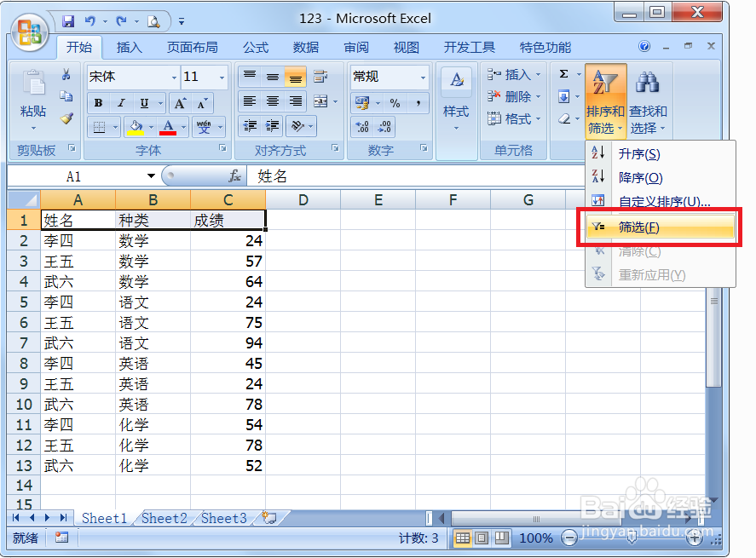Decrease font size with small A
The image size is (756, 558).
pyautogui.click(x=203, y=103)
